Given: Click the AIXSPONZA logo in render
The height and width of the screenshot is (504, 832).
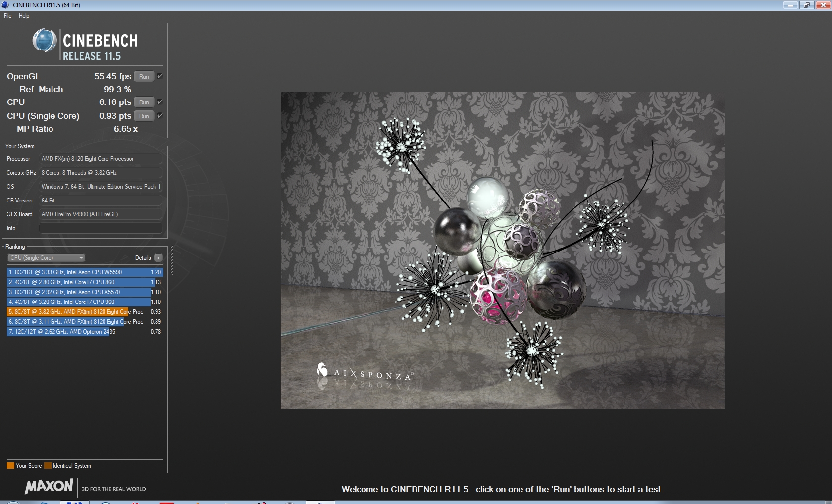Looking at the screenshot, I should (364, 373).
